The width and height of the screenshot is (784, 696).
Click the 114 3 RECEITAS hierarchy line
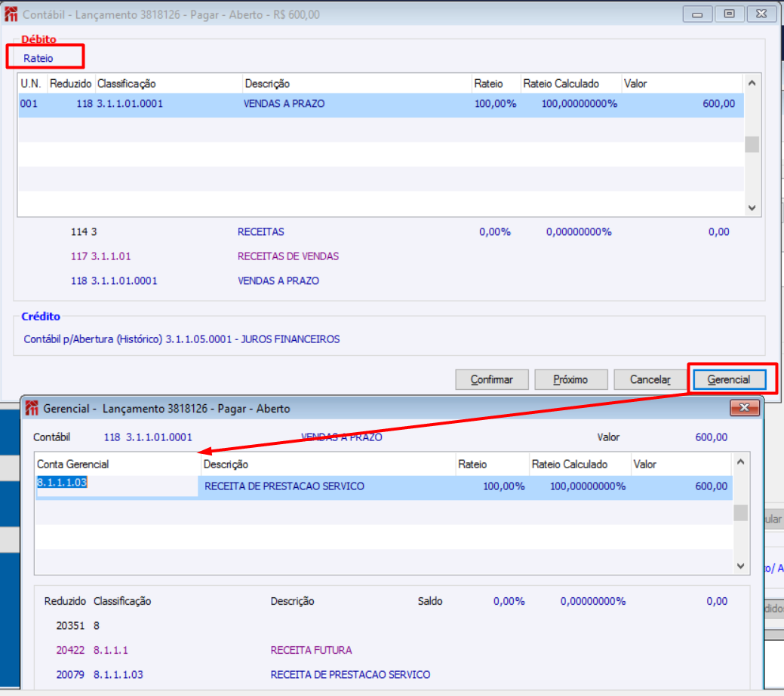[177, 231]
